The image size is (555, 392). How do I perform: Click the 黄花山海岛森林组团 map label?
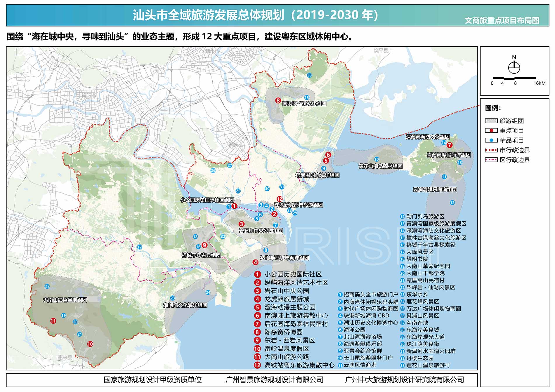click(380, 166)
